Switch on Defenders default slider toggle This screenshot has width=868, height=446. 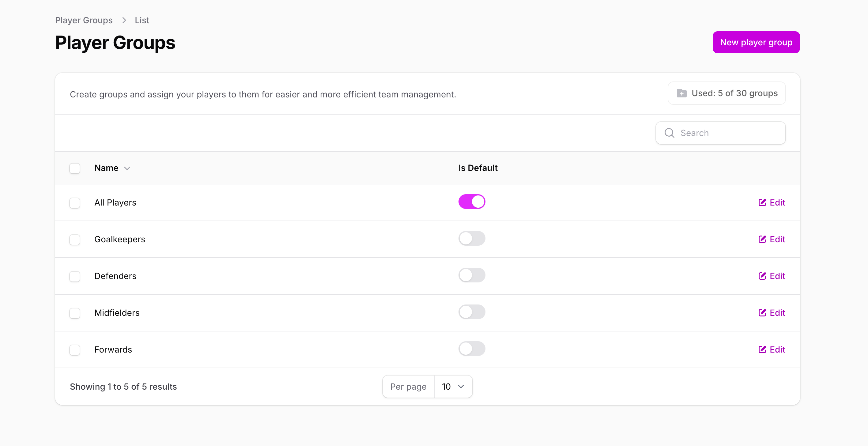tap(471, 275)
